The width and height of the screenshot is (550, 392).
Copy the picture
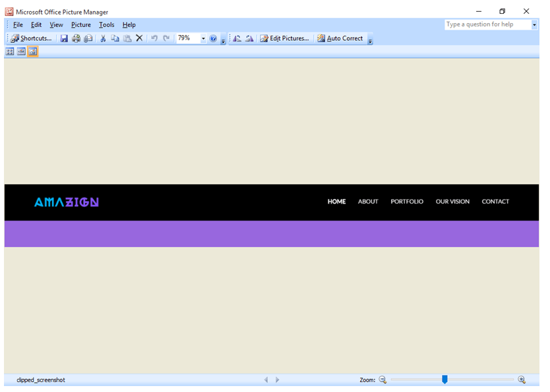(x=115, y=38)
